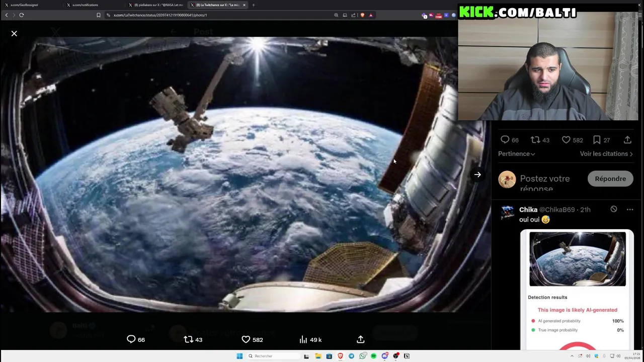Go to the next photo arrow
Image resolution: width=644 pixels, height=362 pixels.
pyautogui.click(x=477, y=174)
